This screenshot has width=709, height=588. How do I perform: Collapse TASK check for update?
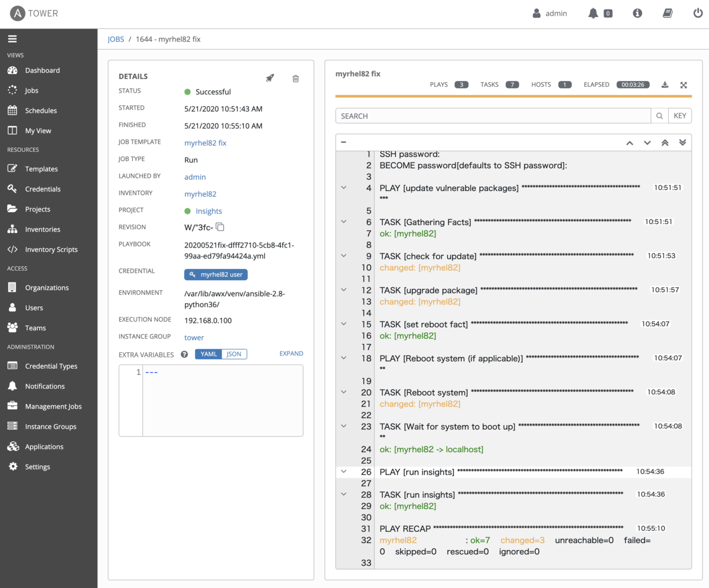(x=343, y=256)
